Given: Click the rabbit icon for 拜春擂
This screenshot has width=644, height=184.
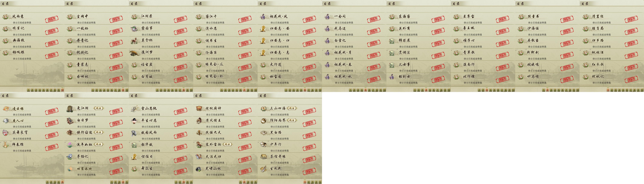Looking at the screenshot, I should [6, 145].
